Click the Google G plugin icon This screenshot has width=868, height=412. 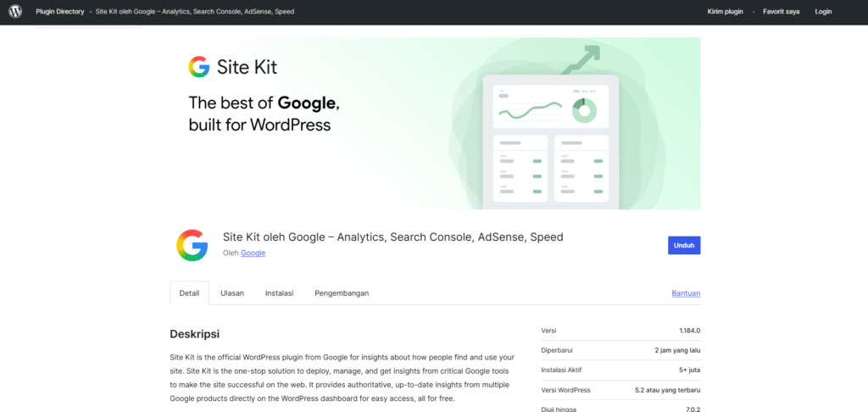pos(192,245)
